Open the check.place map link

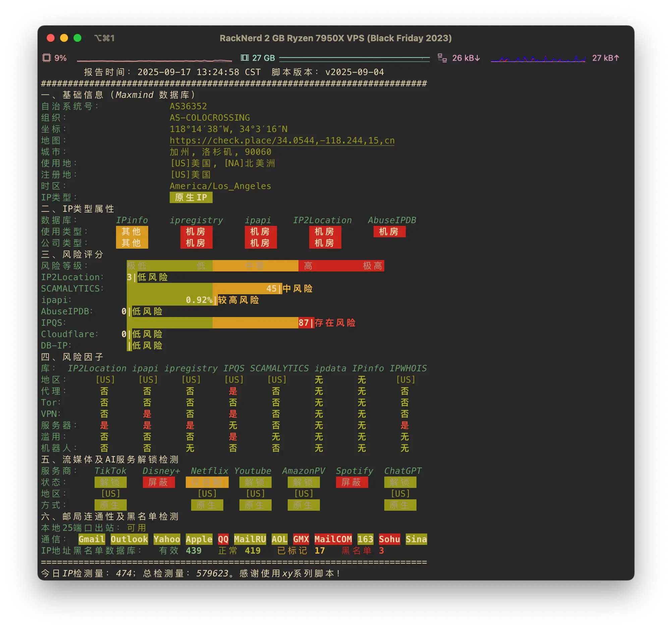pos(282,140)
